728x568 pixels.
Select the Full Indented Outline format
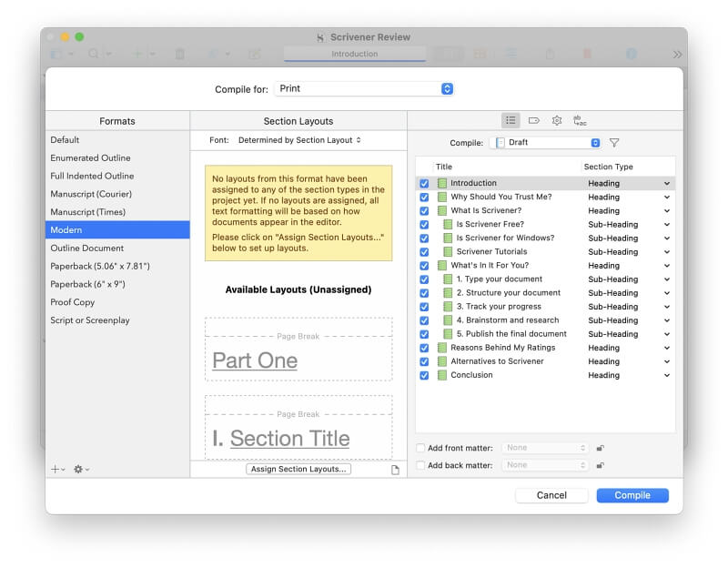click(117, 176)
